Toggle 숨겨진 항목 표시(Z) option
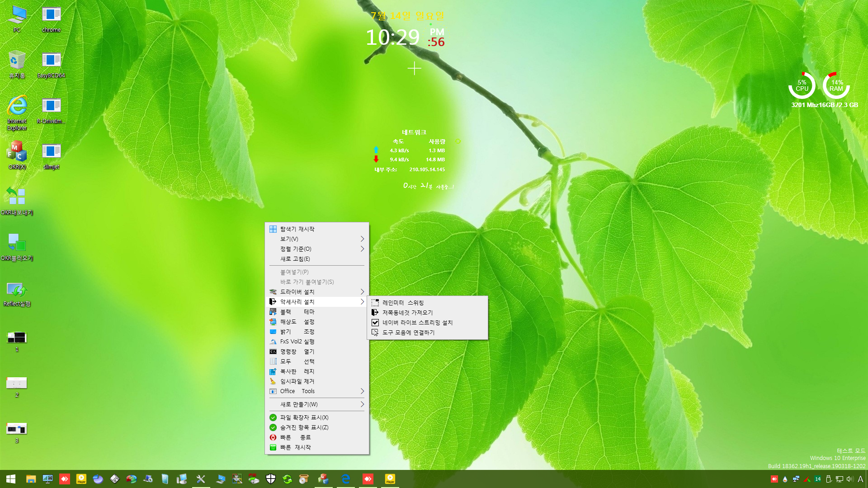The height and width of the screenshot is (488, 868). click(x=316, y=427)
